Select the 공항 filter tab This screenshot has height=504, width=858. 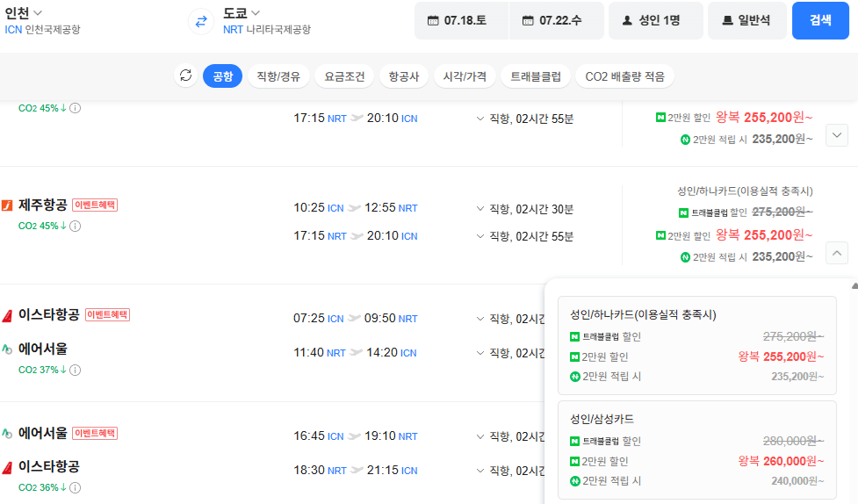222,76
